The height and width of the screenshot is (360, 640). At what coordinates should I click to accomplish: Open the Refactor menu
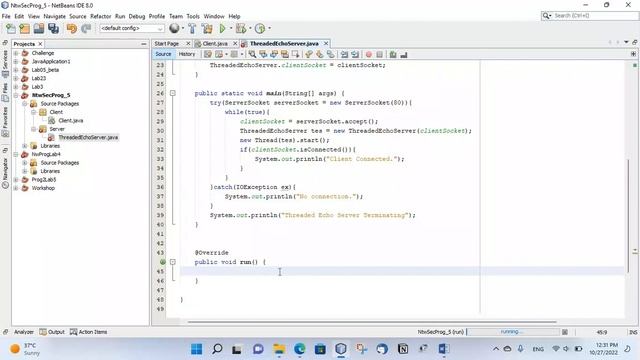(x=100, y=16)
